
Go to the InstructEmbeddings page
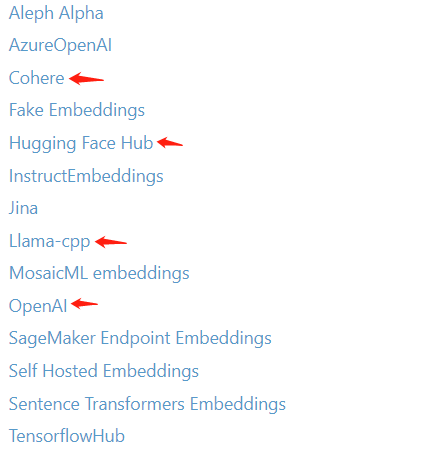86,176
